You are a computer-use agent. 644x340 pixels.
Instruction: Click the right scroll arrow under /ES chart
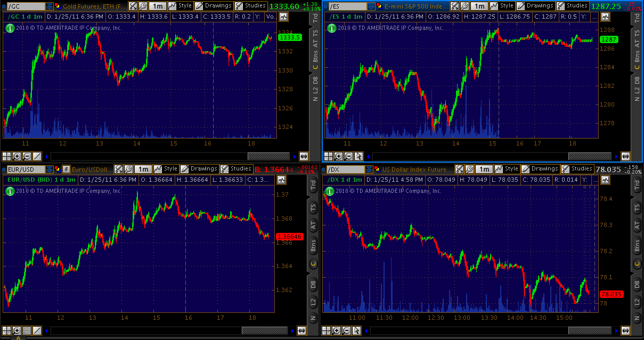tap(615, 156)
